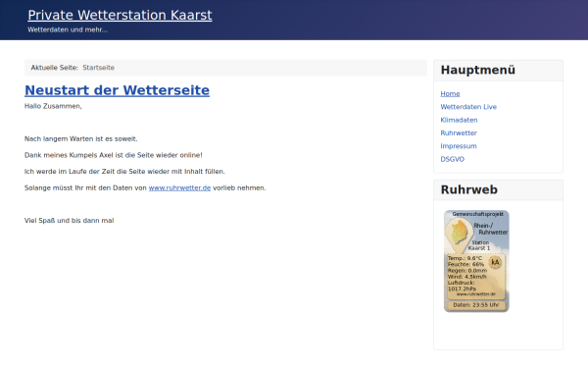588x368 pixels.
Task: Click the regional map icon in weather widget
Action: tap(459, 233)
